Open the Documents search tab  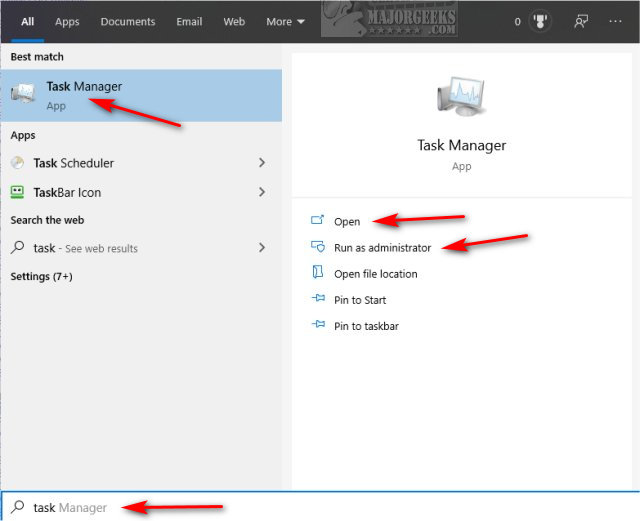click(128, 22)
